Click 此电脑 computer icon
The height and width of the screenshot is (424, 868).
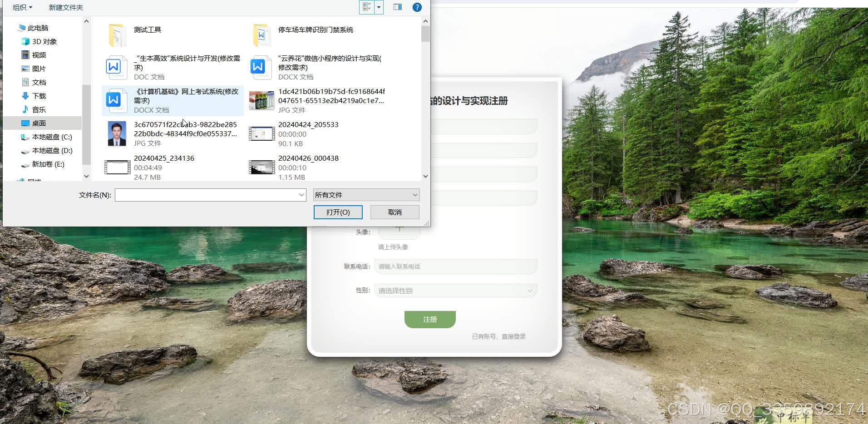pos(21,28)
